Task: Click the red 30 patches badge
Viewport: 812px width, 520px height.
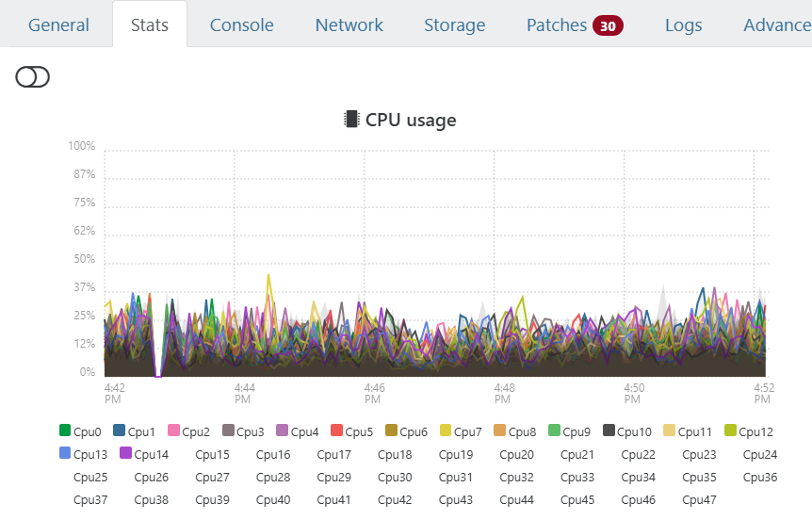Action: click(608, 25)
